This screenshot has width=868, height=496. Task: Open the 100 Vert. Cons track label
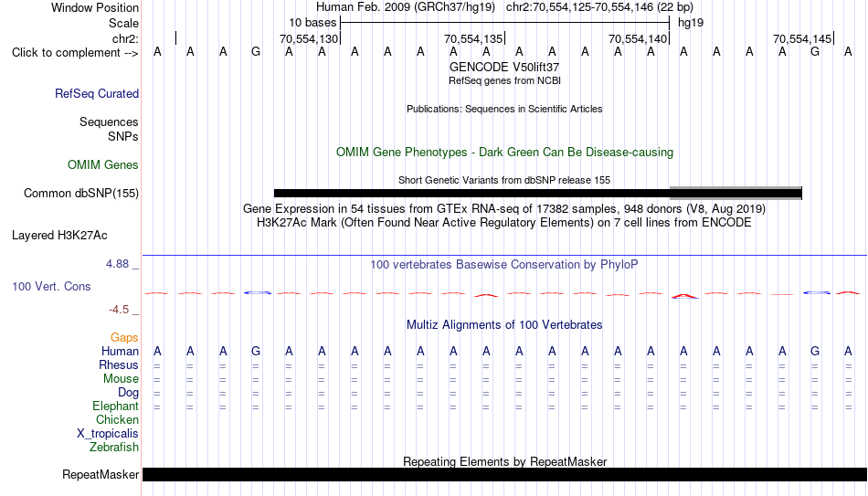pos(51,286)
